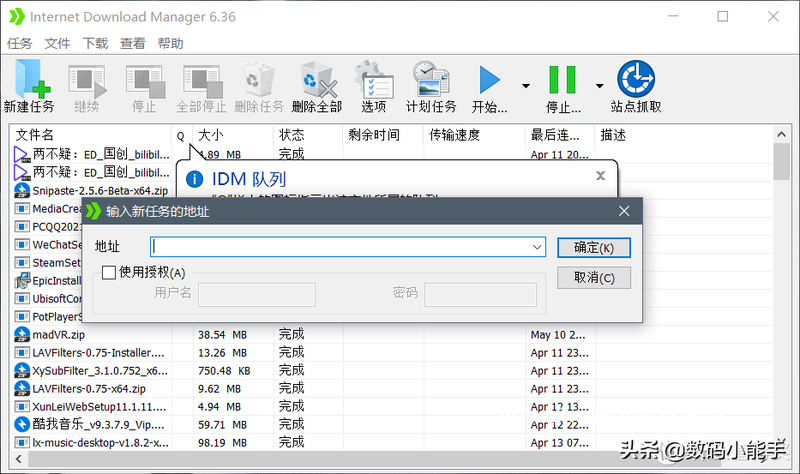
Task: Select the XySubFilter_3.1.0.752 row
Action: 392,370
